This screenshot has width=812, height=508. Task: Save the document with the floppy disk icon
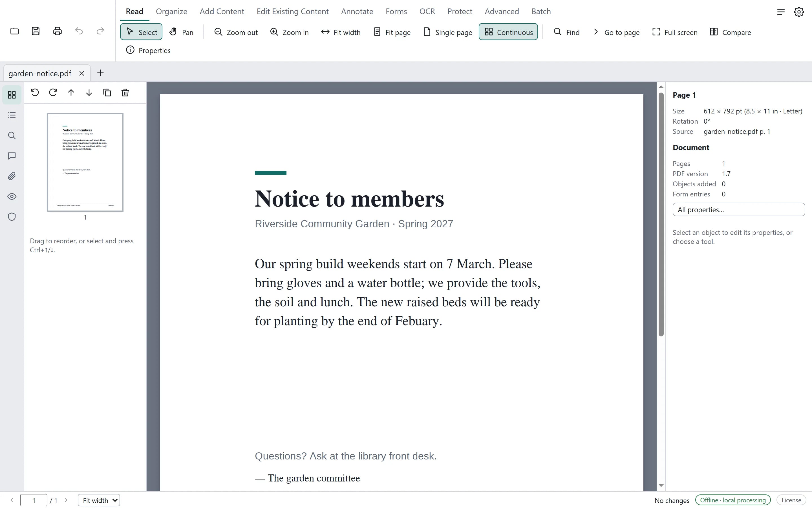[36, 31]
